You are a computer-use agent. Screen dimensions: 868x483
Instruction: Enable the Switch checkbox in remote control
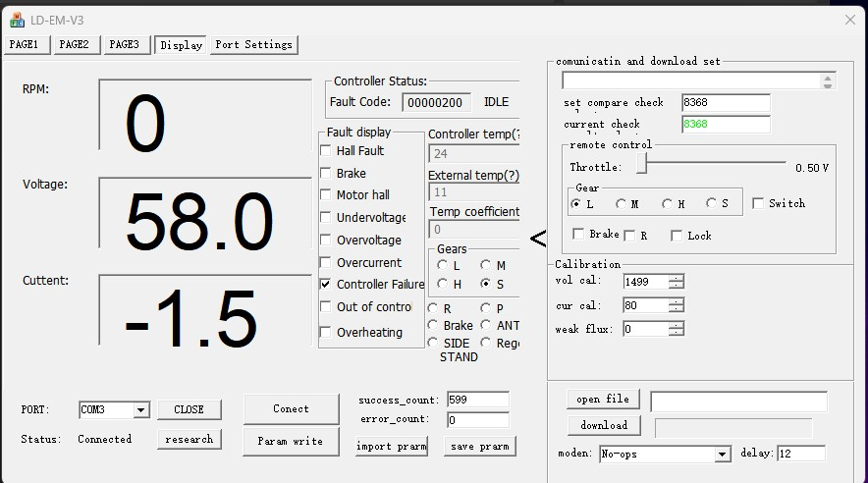pyautogui.click(x=758, y=204)
